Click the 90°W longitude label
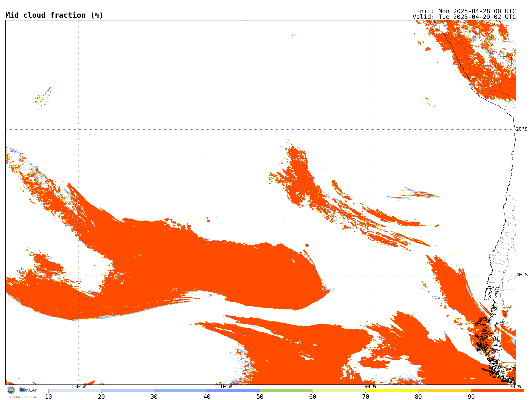The image size is (532, 400). [x=370, y=387]
